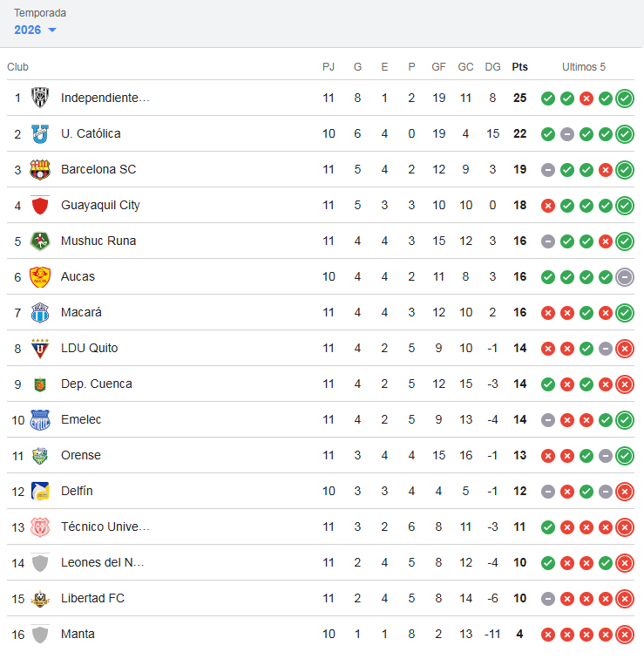This screenshot has width=644, height=659.
Task: Sort table by Pts column header
Action: 519,66
